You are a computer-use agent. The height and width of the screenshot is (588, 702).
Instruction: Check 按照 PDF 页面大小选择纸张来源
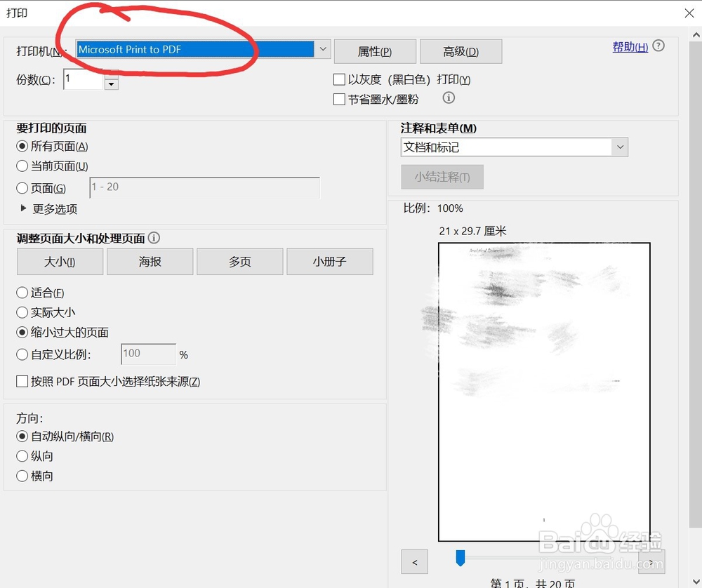point(22,381)
